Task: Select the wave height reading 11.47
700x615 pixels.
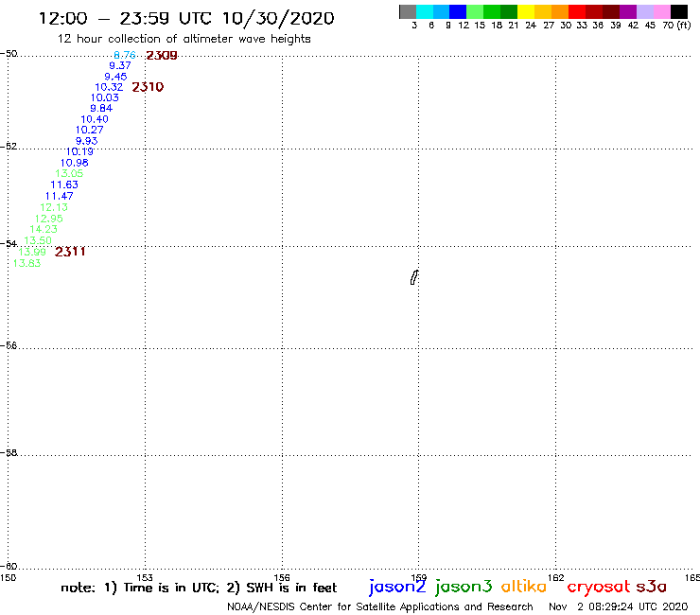Action: [x=60, y=196]
